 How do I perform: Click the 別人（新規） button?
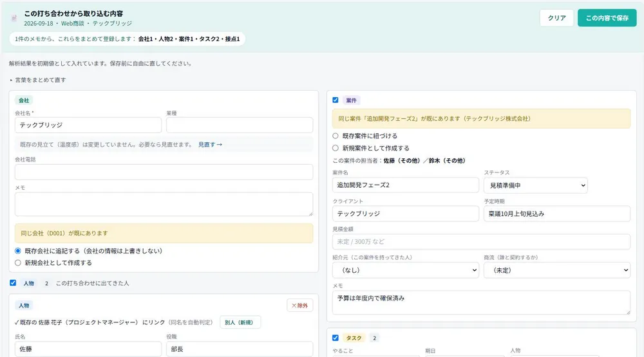tap(240, 322)
